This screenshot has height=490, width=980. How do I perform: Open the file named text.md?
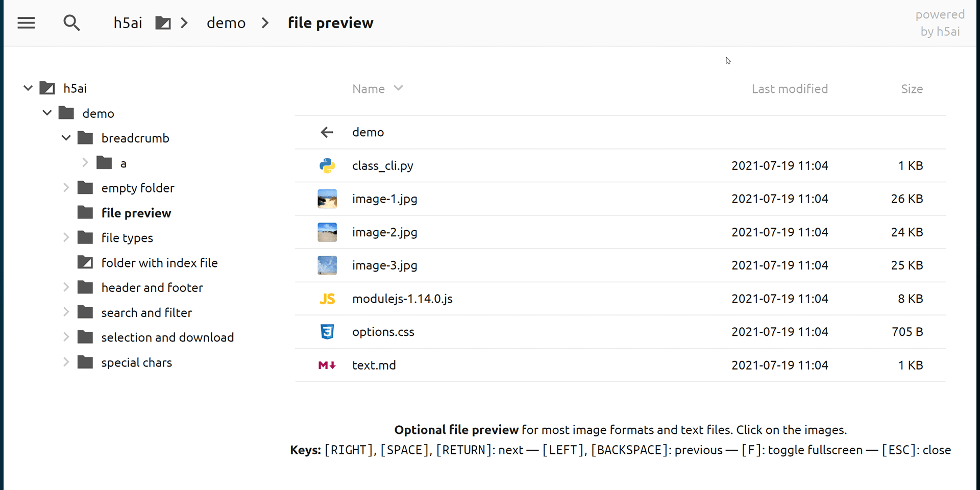374,365
